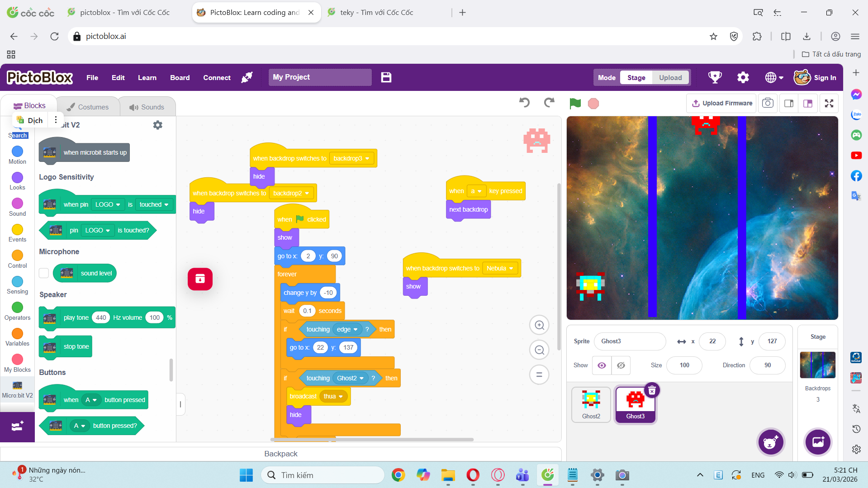This screenshot has width=868, height=488.
Task: Show the sprite using the eye icon
Action: point(602,365)
